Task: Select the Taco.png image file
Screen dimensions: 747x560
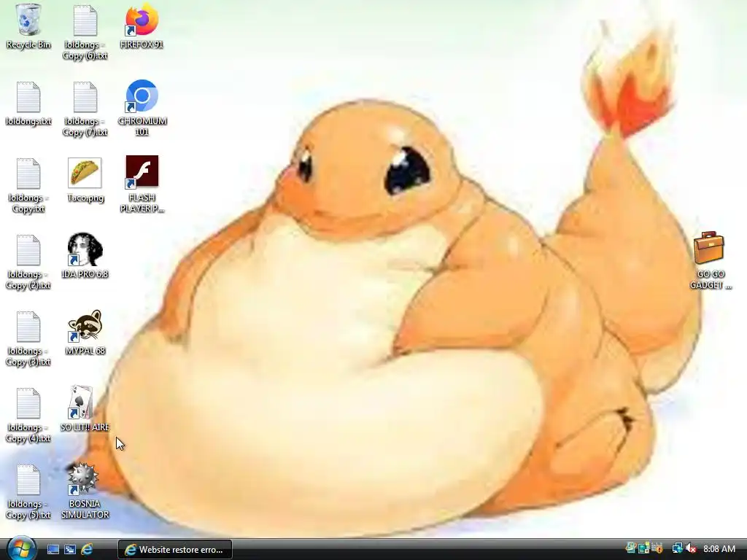Action: tap(85, 179)
